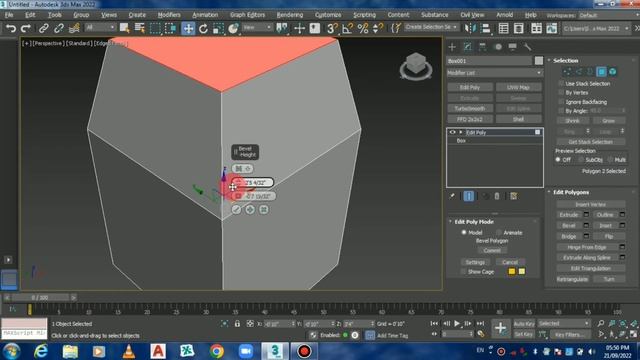Screen dimensions: 640x360
Task: Choose the Rectangular Selection Region icon
Action: 155,28
